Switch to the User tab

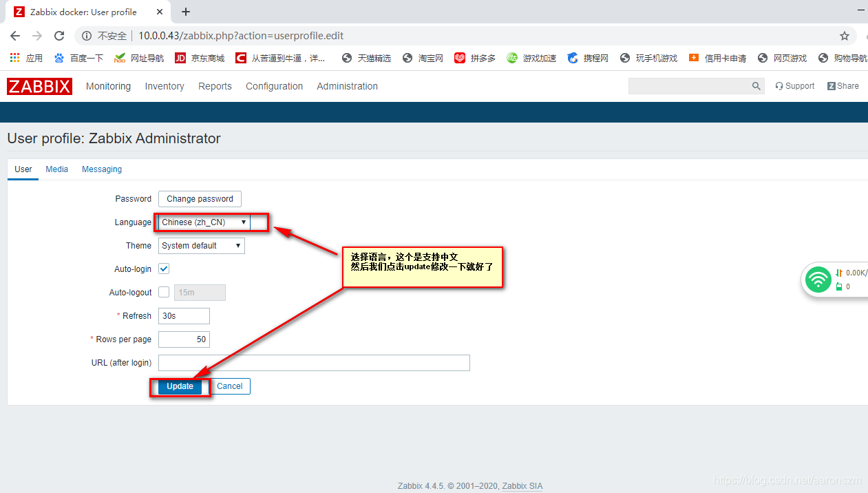(x=23, y=169)
